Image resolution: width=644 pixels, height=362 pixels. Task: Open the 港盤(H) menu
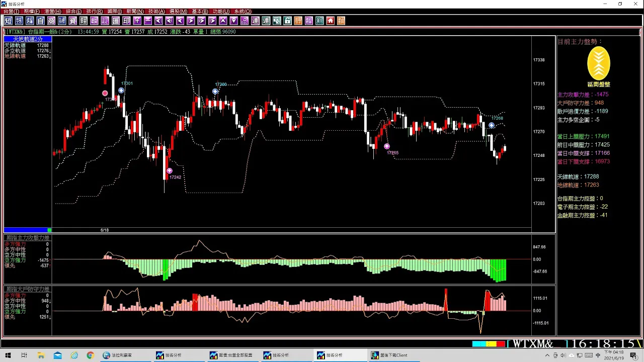[53, 11]
